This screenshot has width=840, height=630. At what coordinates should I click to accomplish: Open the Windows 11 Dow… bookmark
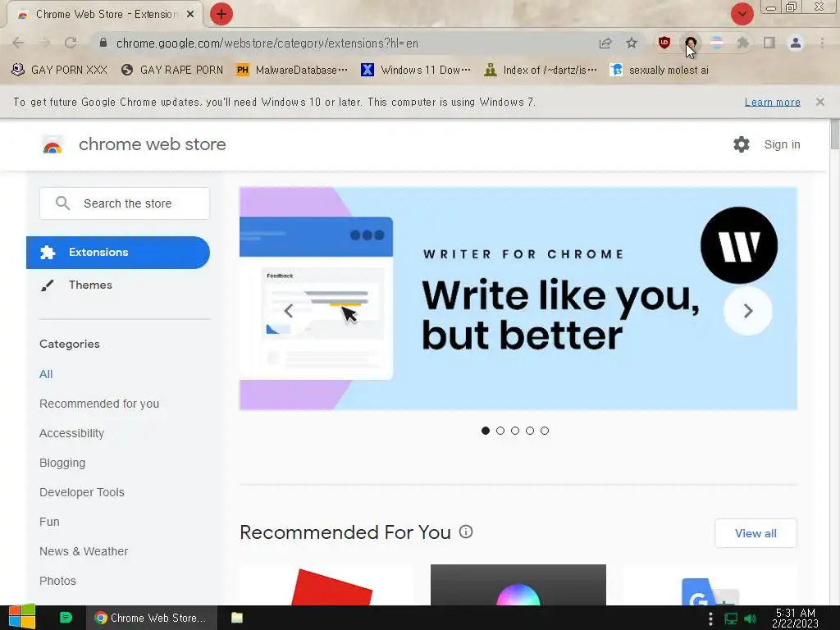click(416, 71)
